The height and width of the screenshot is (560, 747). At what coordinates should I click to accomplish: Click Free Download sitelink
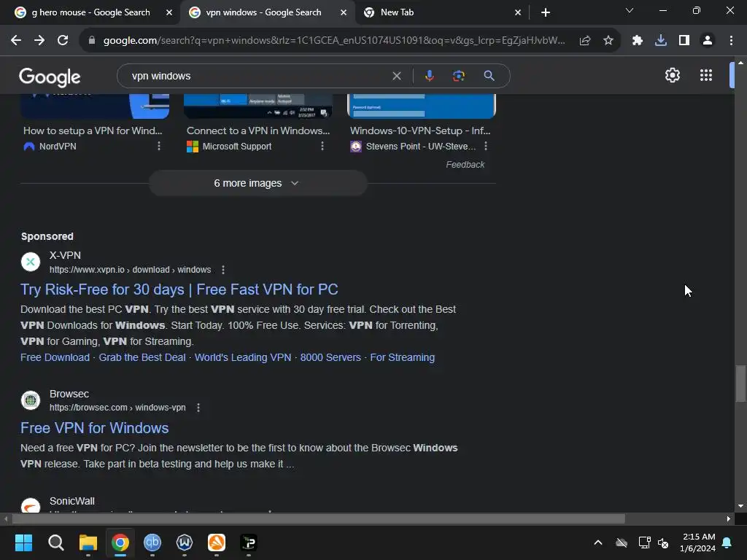point(55,357)
